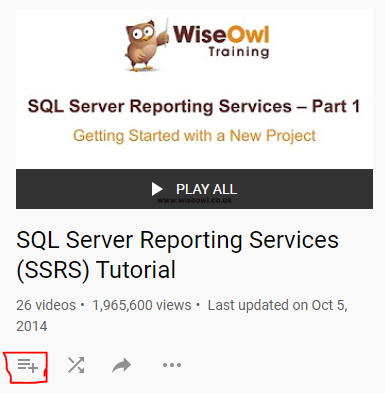This screenshot has height=393, width=385.
Task: Click the dark PLAY ALL overlay bar's left side
Action: click(x=83, y=189)
